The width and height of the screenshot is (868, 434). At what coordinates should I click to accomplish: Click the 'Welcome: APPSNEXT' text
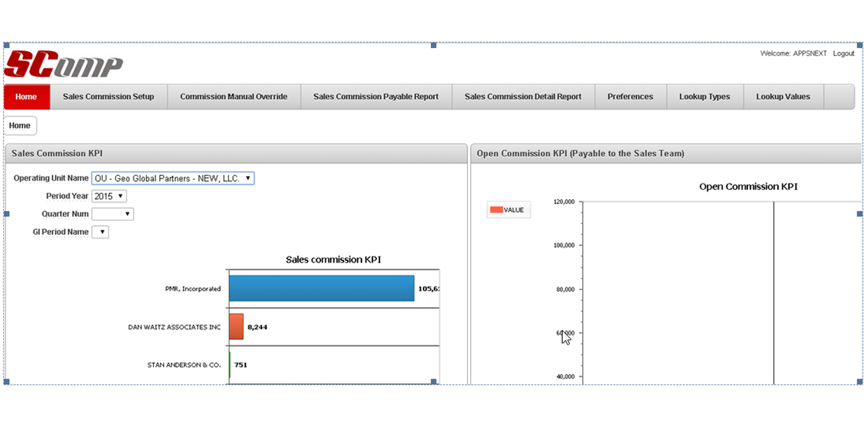(793, 53)
